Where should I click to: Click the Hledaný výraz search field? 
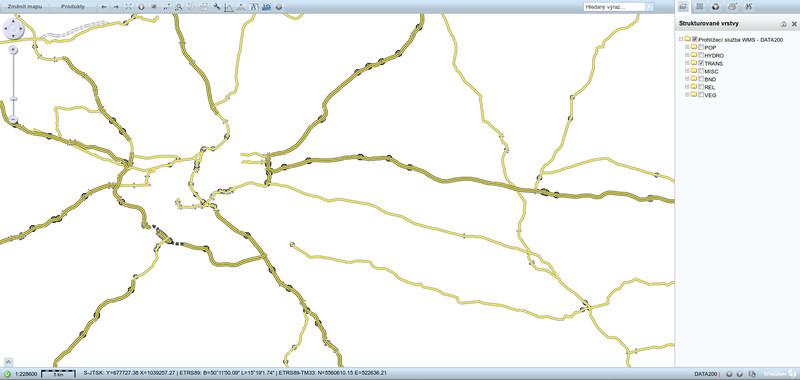tap(615, 7)
